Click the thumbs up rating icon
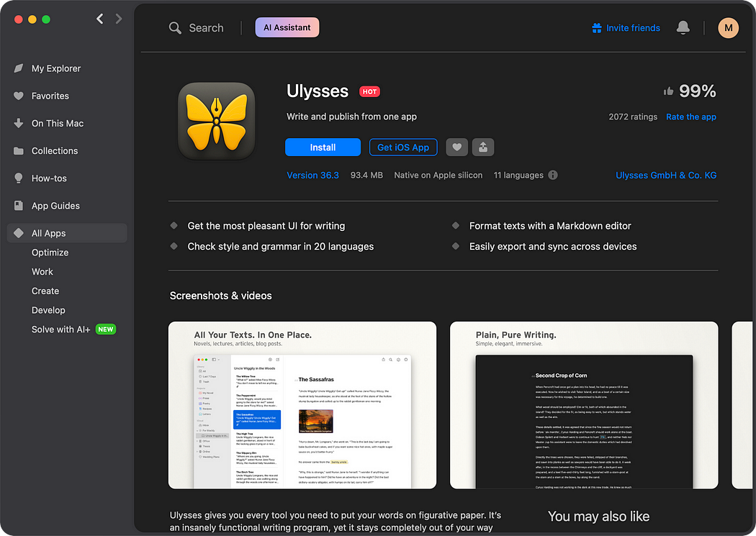This screenshot has height=536, width=756. click(668, 91)
